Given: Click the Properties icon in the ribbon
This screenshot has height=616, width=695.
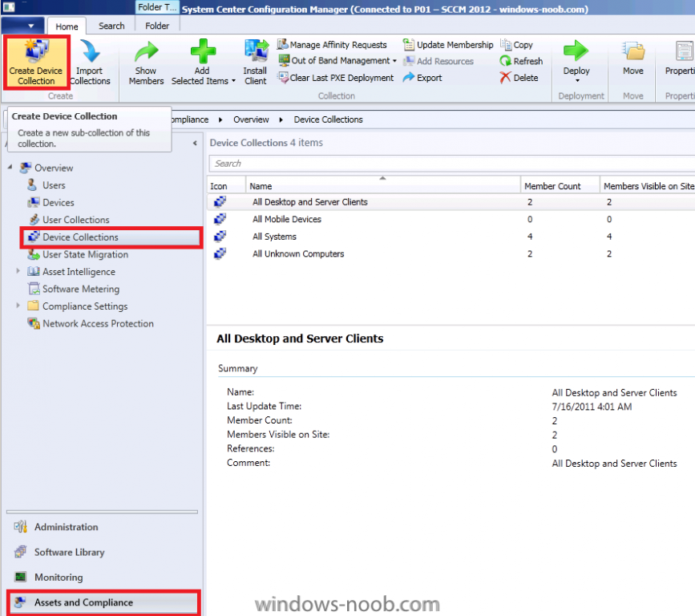Looking at the screenshot, I should (x=684, y=51).
